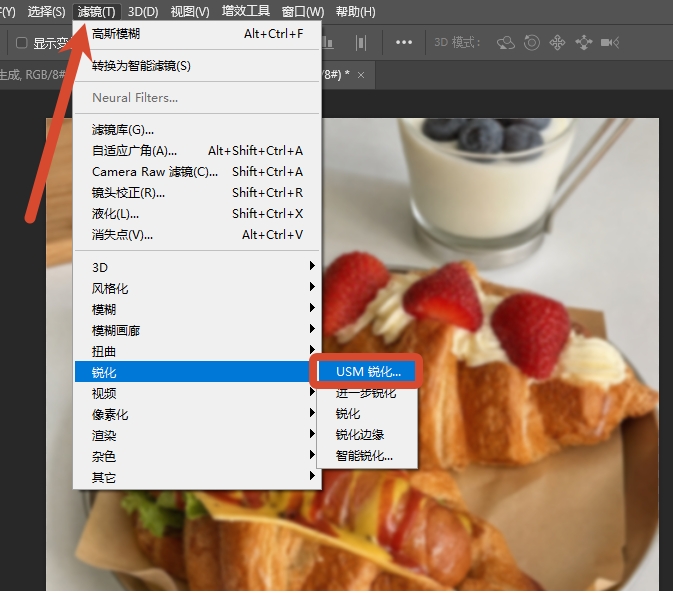Select the 3D camera zoom icon
This screenshot has width=673, height=591.
610,42
